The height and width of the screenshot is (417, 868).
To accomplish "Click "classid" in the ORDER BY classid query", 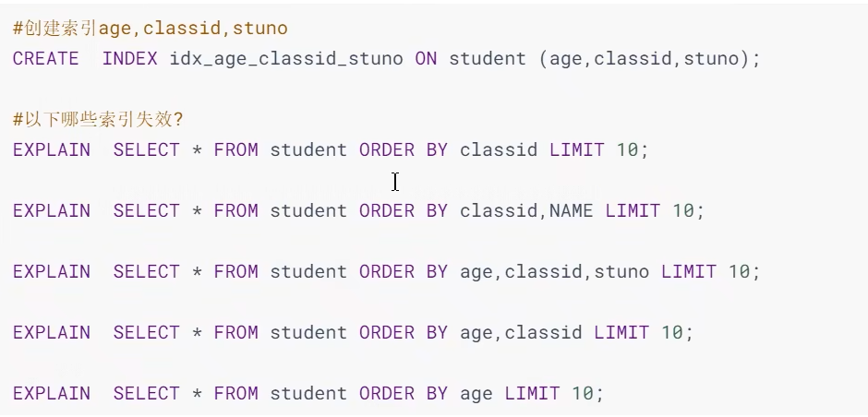I will (x=499, y=149).
